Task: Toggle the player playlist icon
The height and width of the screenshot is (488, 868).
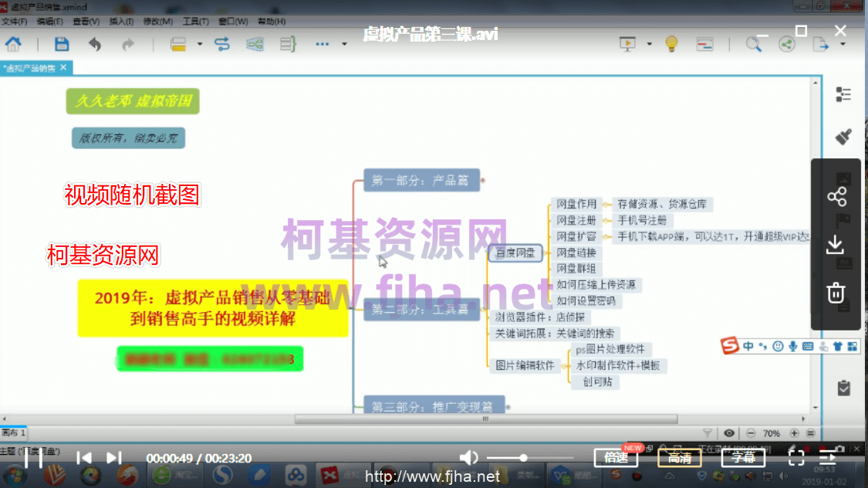Action: click(x=828, y=458)
